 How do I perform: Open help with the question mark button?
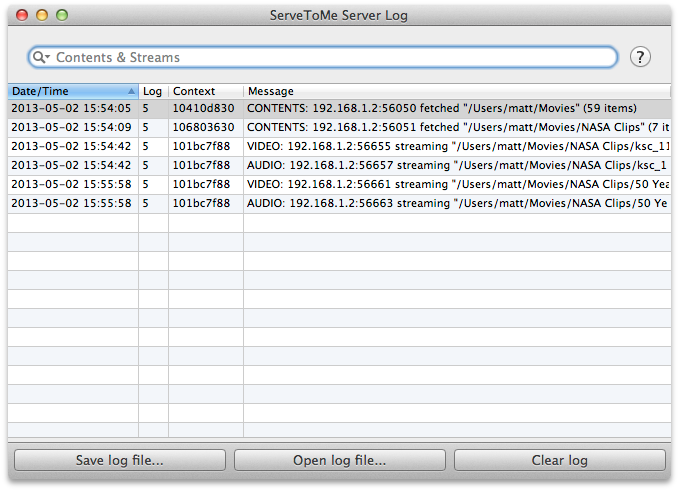[640, 57]
